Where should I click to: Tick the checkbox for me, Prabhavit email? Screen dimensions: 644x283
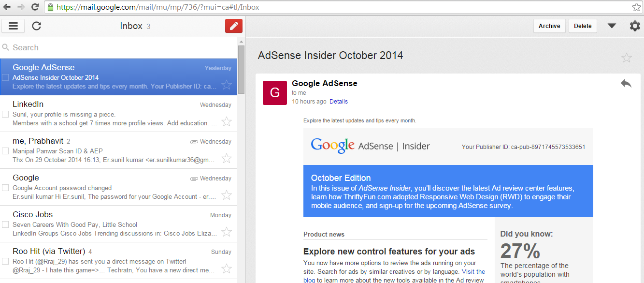[5, 151]
